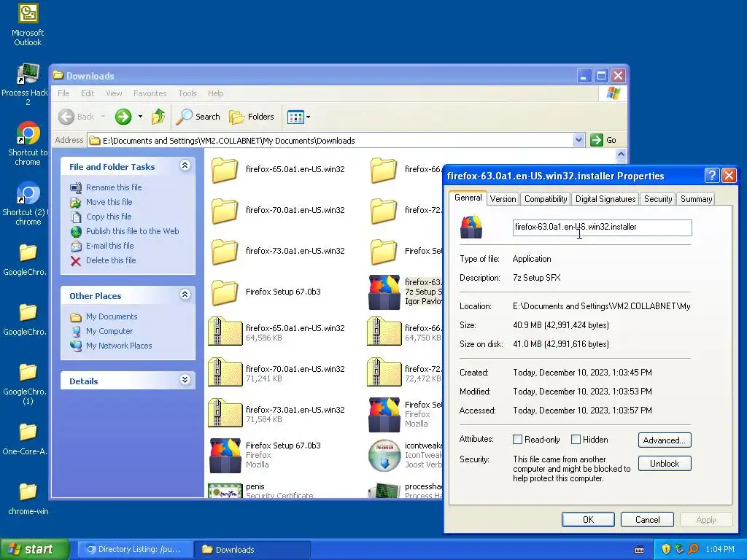
Task: Expand the Details panel
Action: pyautogui.click(x=185, y=380)
